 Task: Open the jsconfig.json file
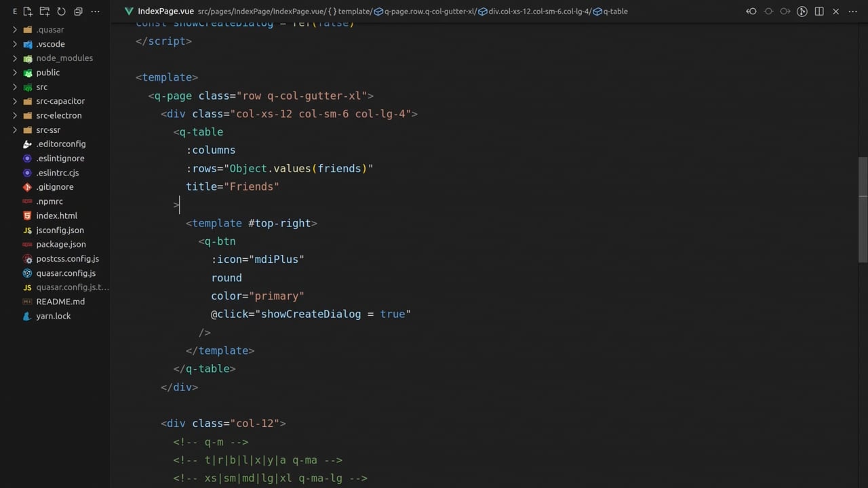tap(60, 230)
